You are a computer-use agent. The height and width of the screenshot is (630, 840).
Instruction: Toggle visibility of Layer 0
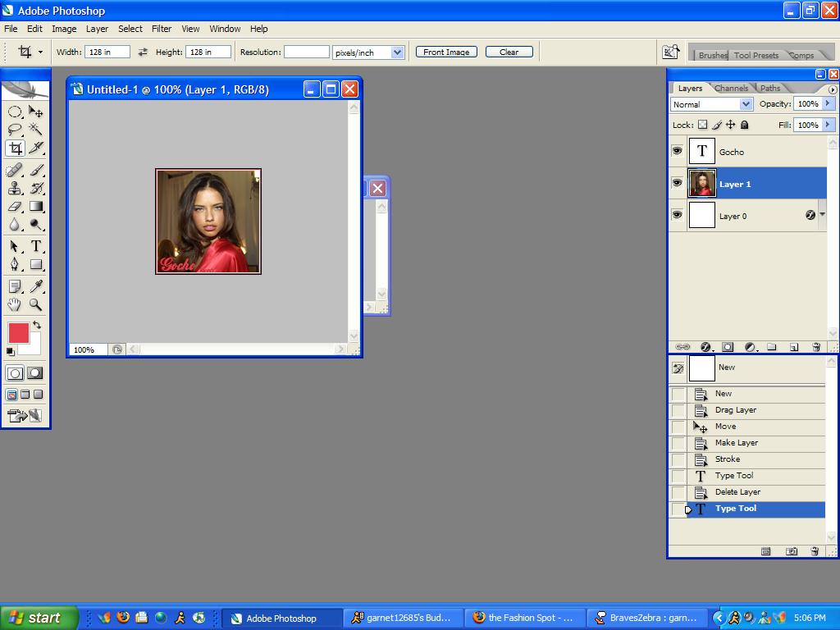click(x=677, y=215)
